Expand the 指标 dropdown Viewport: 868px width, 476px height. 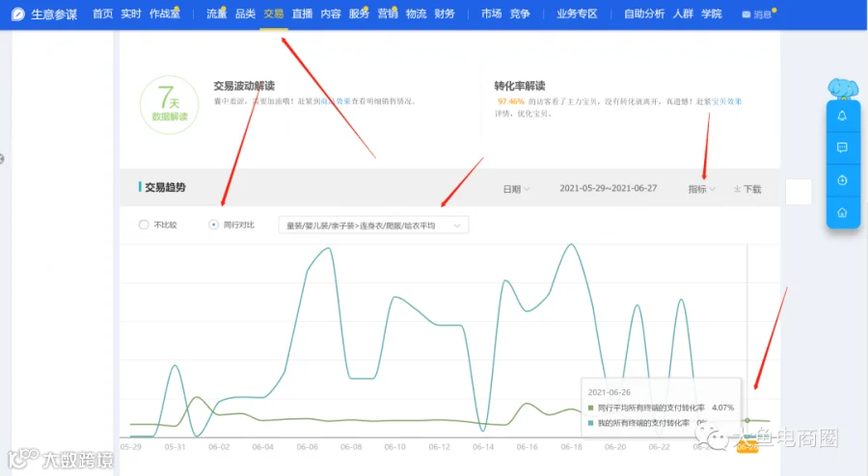pos(701,189)
